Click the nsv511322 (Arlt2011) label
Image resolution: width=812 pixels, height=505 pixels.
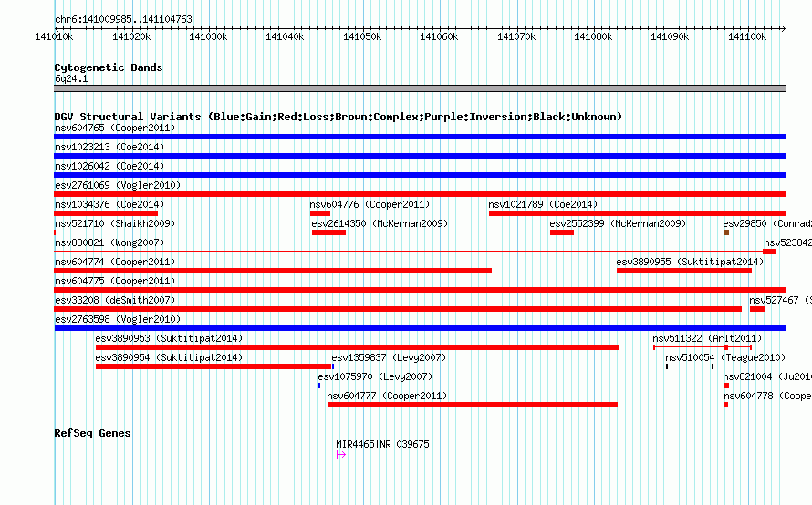click(707, 338)
